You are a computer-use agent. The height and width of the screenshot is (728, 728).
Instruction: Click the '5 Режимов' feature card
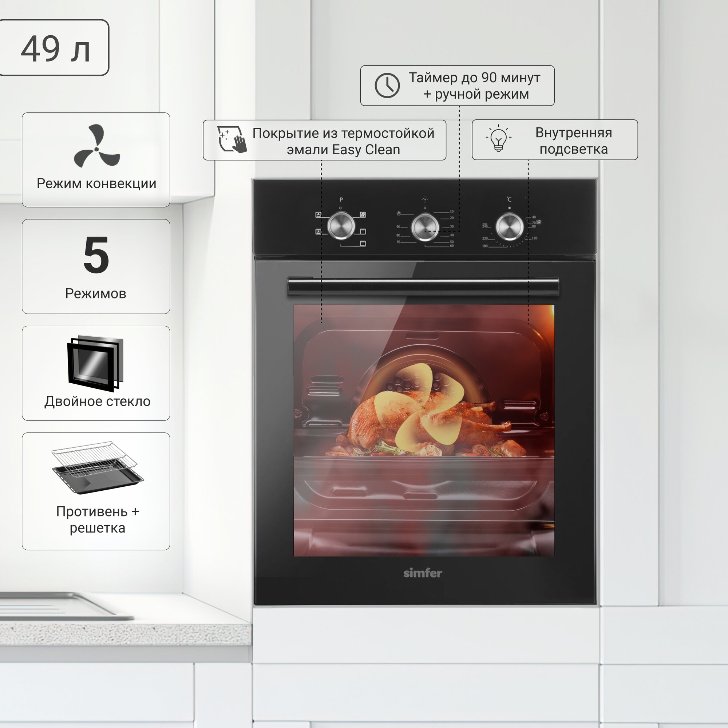[96, 266]
